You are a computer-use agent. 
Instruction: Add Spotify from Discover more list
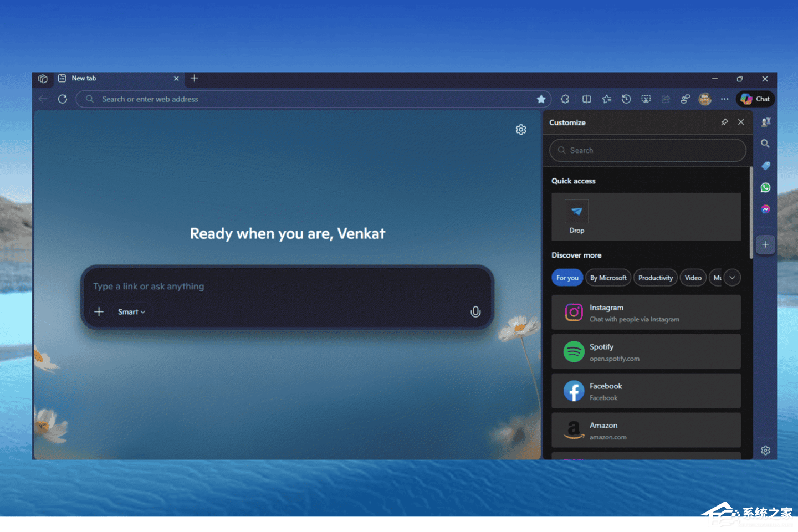646,352
